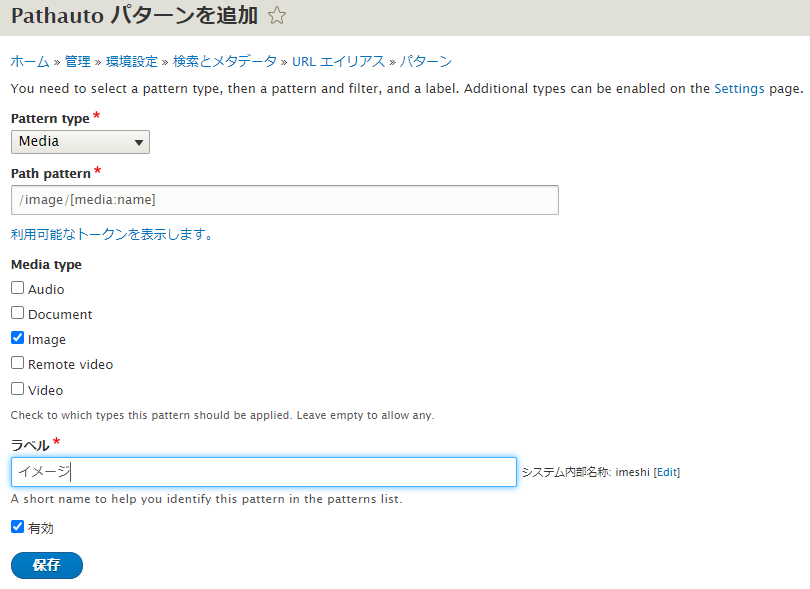Check the Remote video checkbox
Screen dimensions: 810x589
click(18, 363)
